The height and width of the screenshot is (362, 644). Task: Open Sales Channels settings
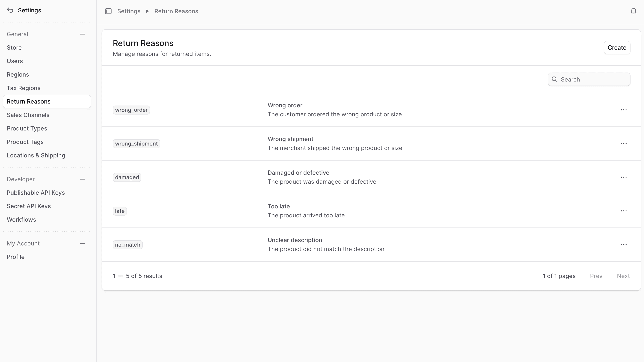click(x=28, y=115)
